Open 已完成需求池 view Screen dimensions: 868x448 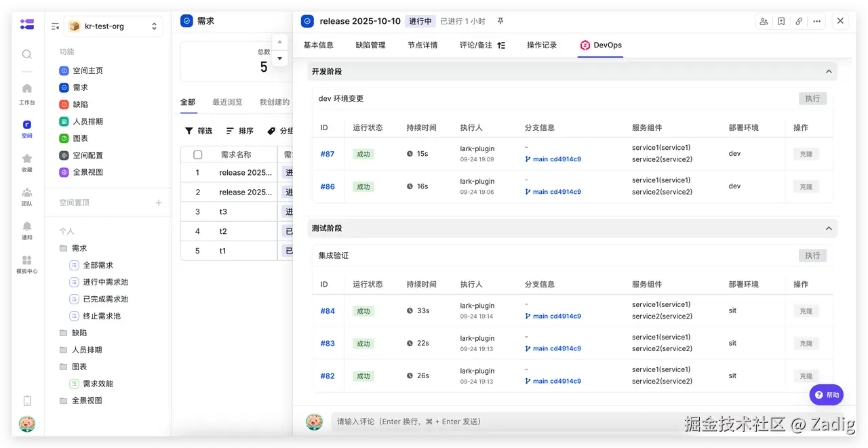tap(99, 299)
